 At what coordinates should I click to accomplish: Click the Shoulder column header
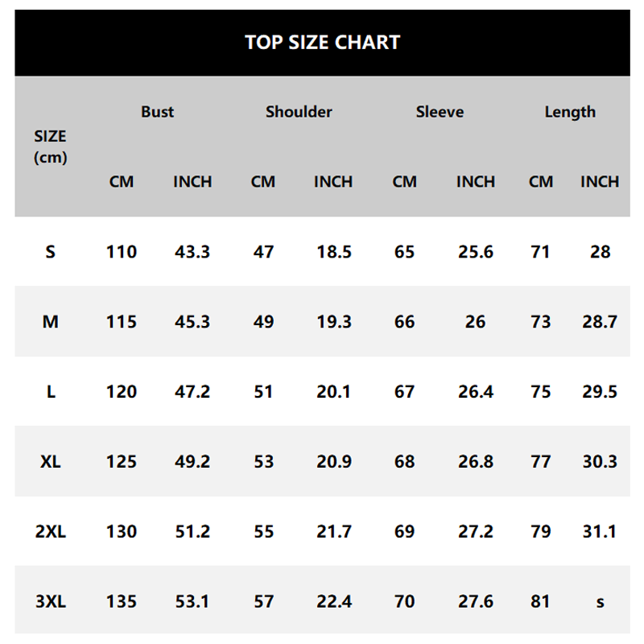click(x=299, y=112)
